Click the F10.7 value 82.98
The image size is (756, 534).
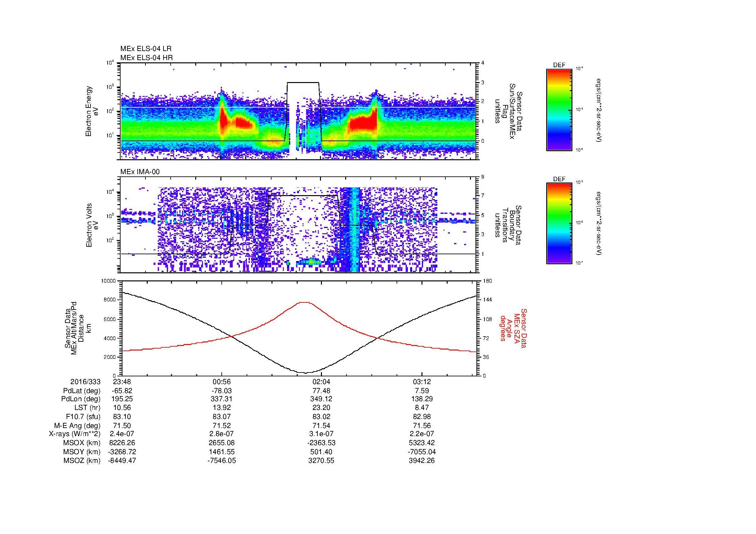tap(422, 416)
